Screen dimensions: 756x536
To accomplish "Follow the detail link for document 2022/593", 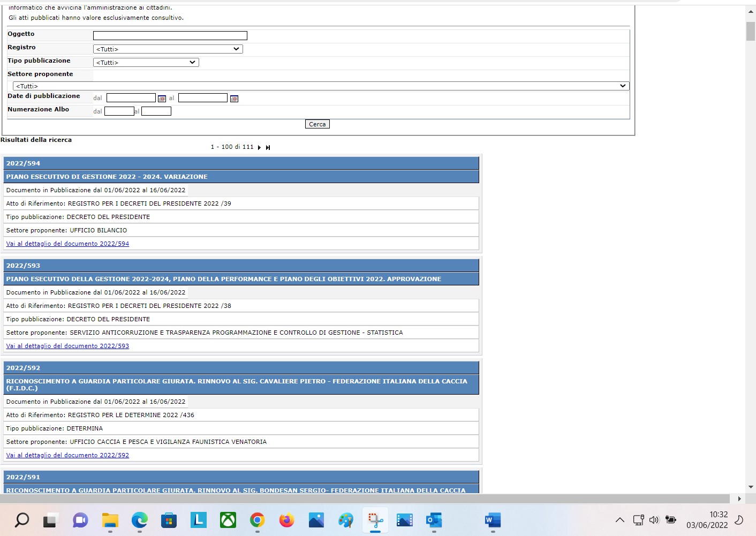I will point(67,346).
